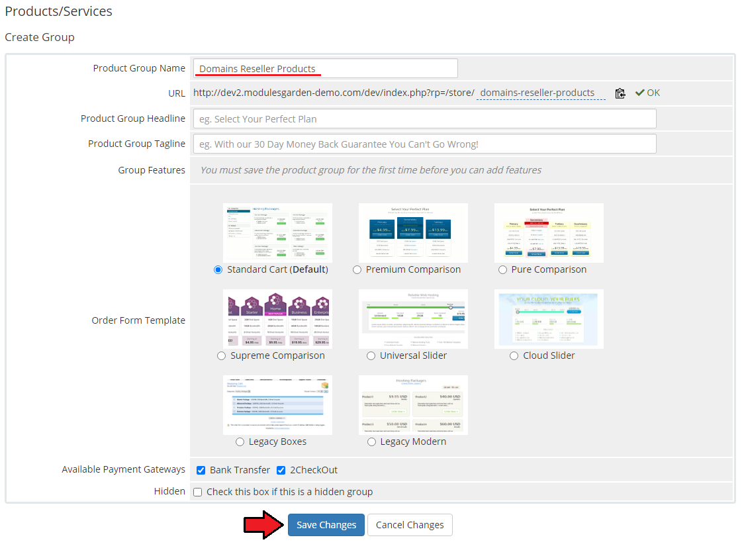Click the base store URL text
The height and width of the screenshot is (560, 744).
pos(334,93)
